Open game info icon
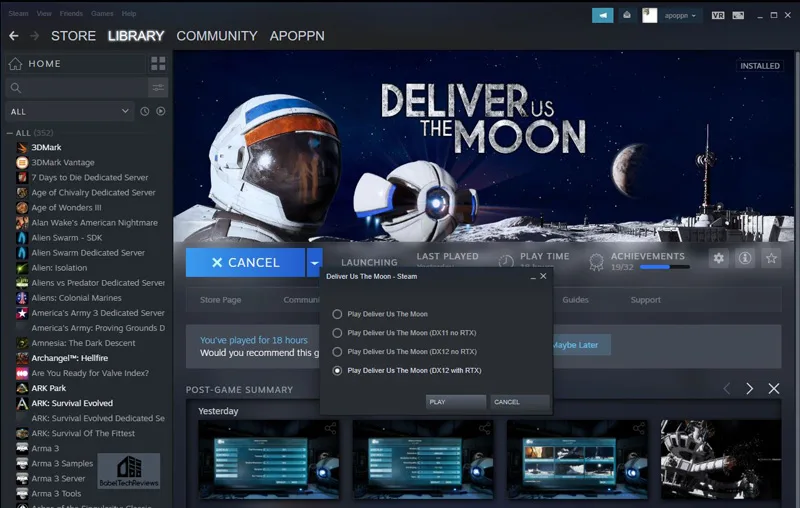 coord(745,259)
